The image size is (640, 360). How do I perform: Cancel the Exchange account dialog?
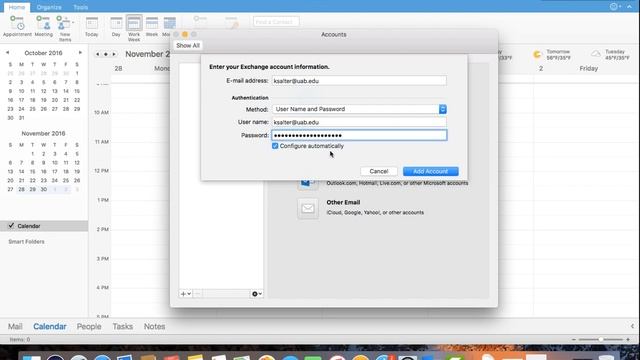[x=379, y=171]
